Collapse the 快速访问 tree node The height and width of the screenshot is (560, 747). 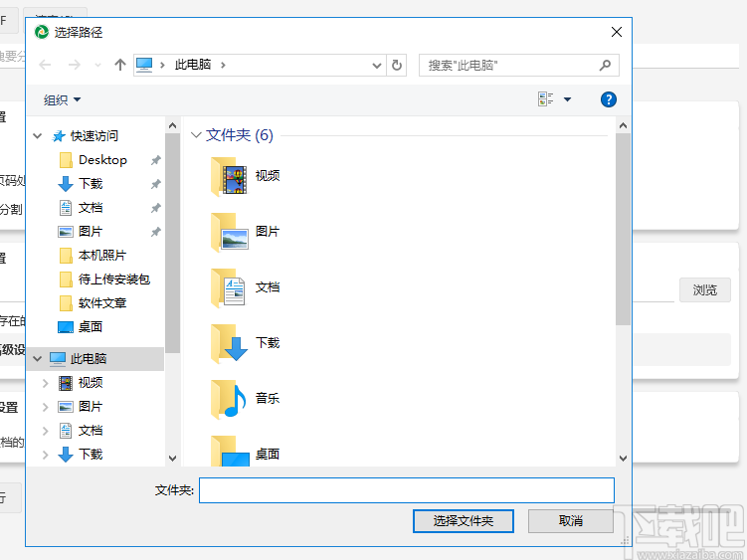[x=37, y=136]
